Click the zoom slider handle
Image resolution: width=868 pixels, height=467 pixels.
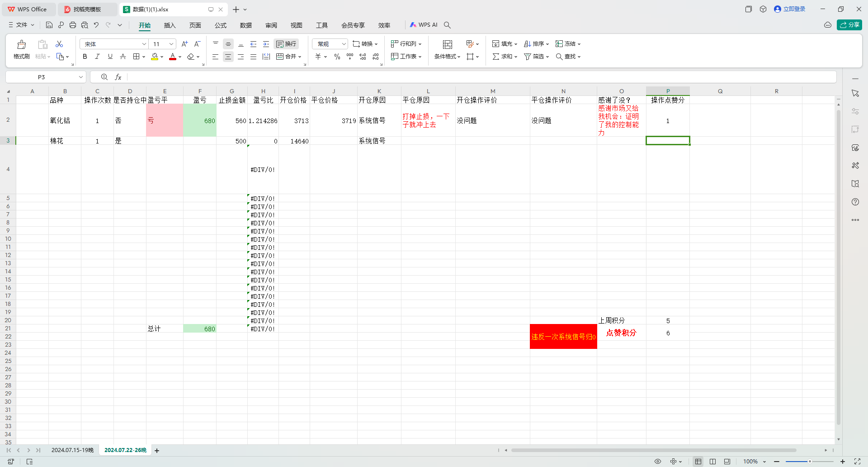pyautogui.click(x=810, y=462)
